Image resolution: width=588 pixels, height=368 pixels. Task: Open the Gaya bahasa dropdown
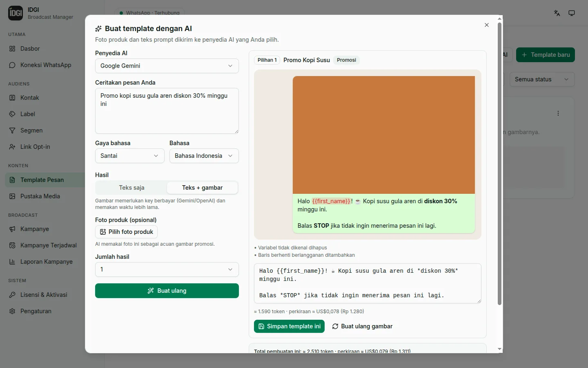coord(130,156)
